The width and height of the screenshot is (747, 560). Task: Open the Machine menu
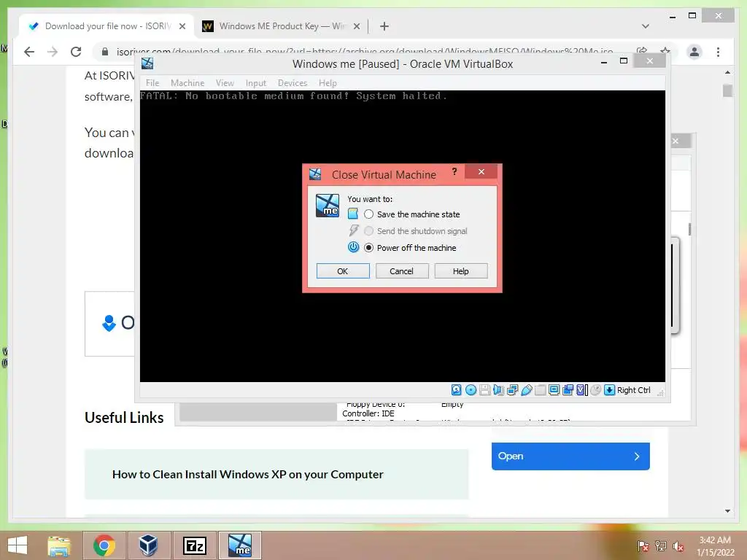pos(187,83)
